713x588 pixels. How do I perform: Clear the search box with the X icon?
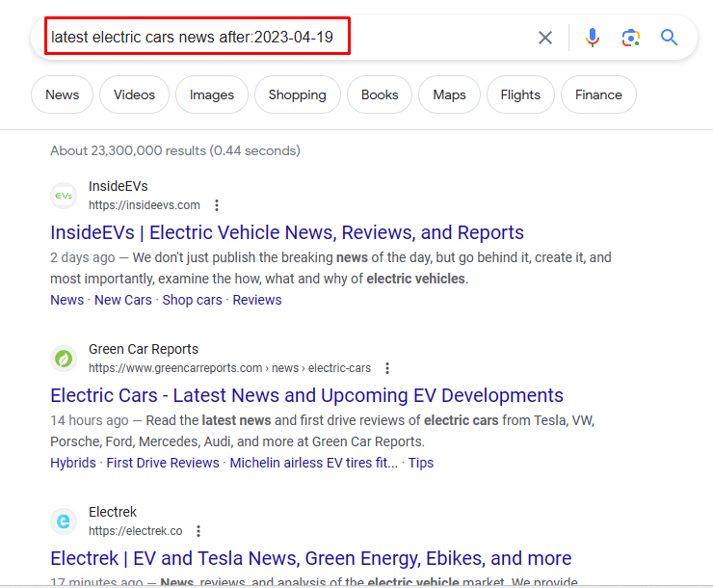(x=545, y=38)
